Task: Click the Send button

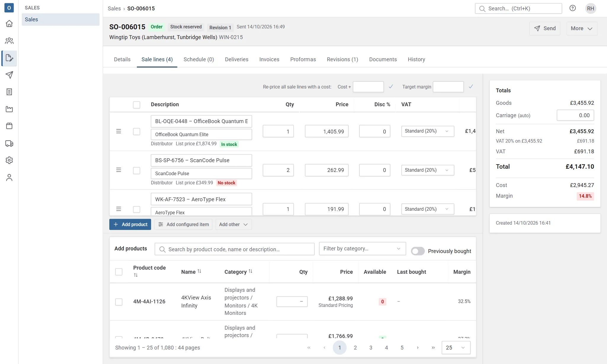Action: [x=544, y=28]
